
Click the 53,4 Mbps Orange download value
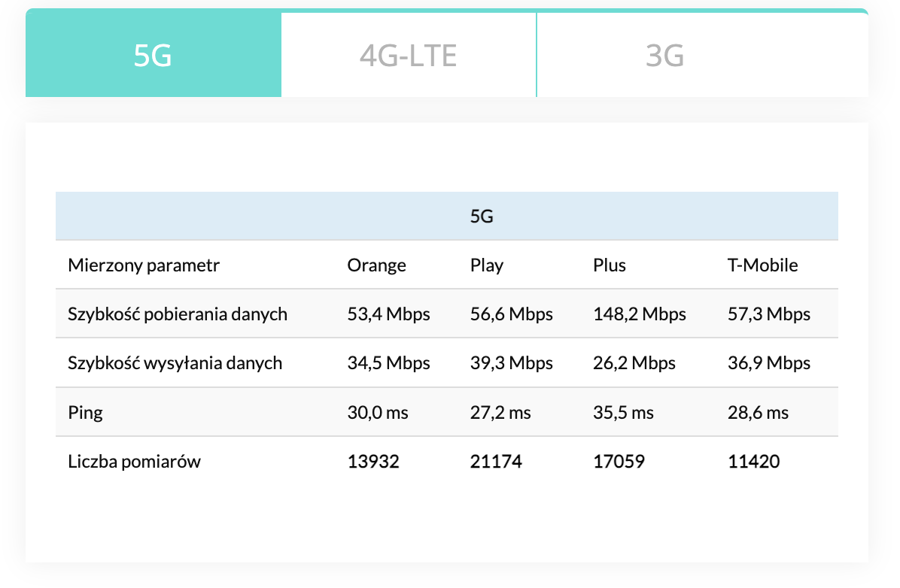point(388,314)
